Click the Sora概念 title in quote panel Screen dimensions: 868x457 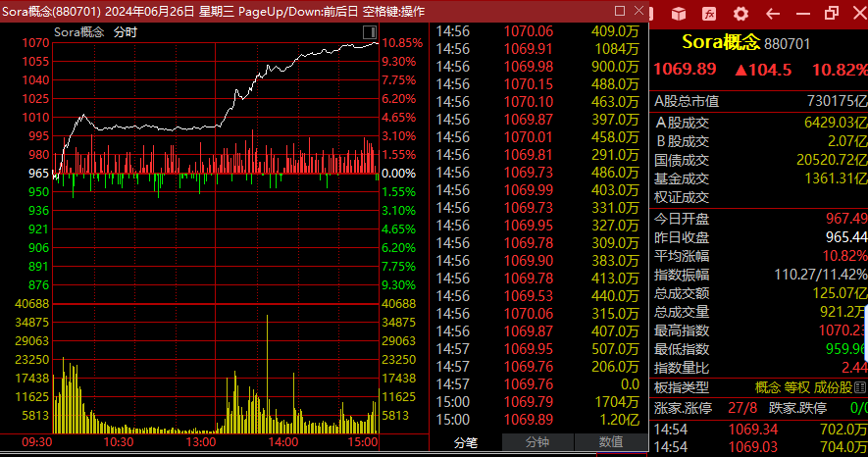[721, 42]
